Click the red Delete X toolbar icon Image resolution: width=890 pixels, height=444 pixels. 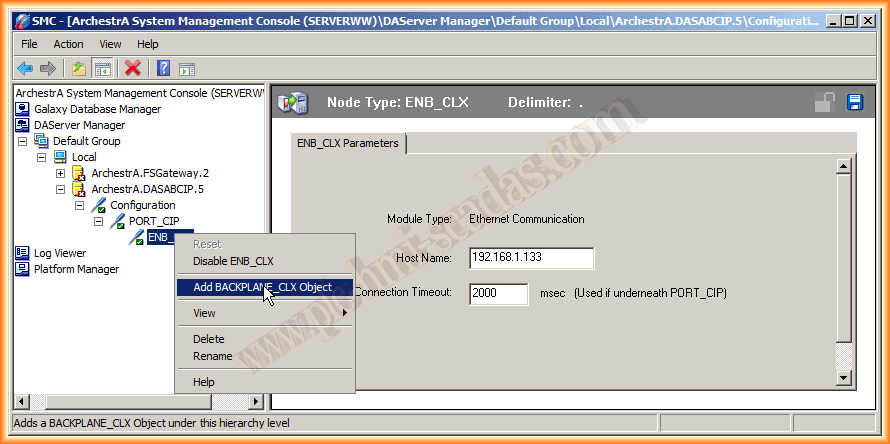coord(132,68)
